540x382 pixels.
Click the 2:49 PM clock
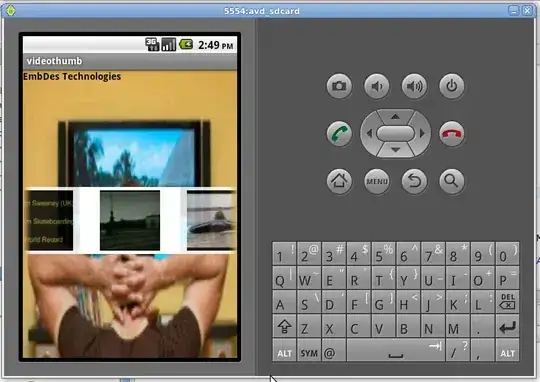click(x=216, y=45)
